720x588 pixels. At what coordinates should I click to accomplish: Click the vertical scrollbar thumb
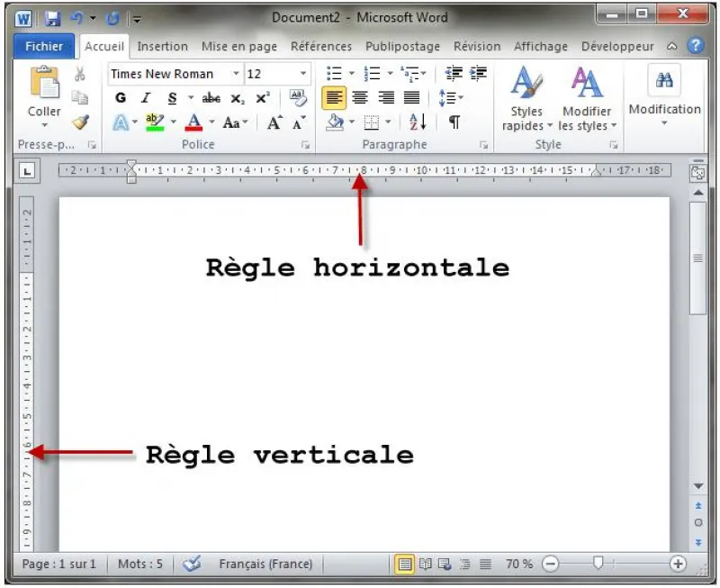point(698,258)
